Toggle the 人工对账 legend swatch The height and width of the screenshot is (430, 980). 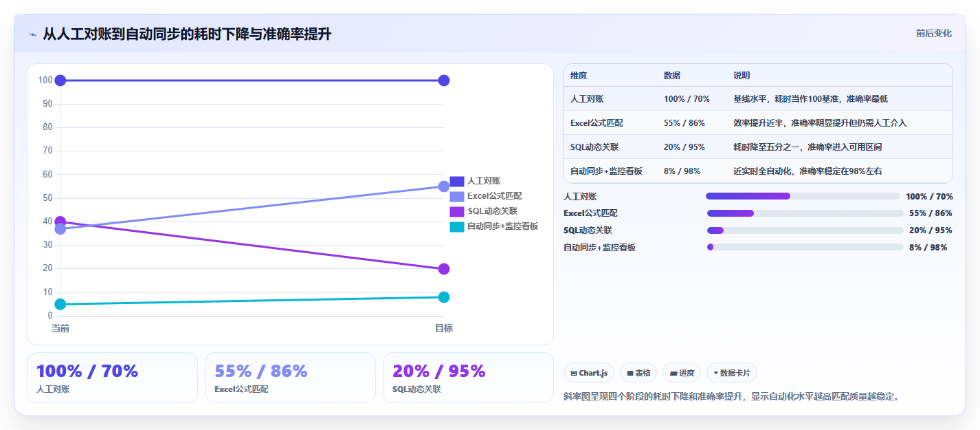(457, 181)
